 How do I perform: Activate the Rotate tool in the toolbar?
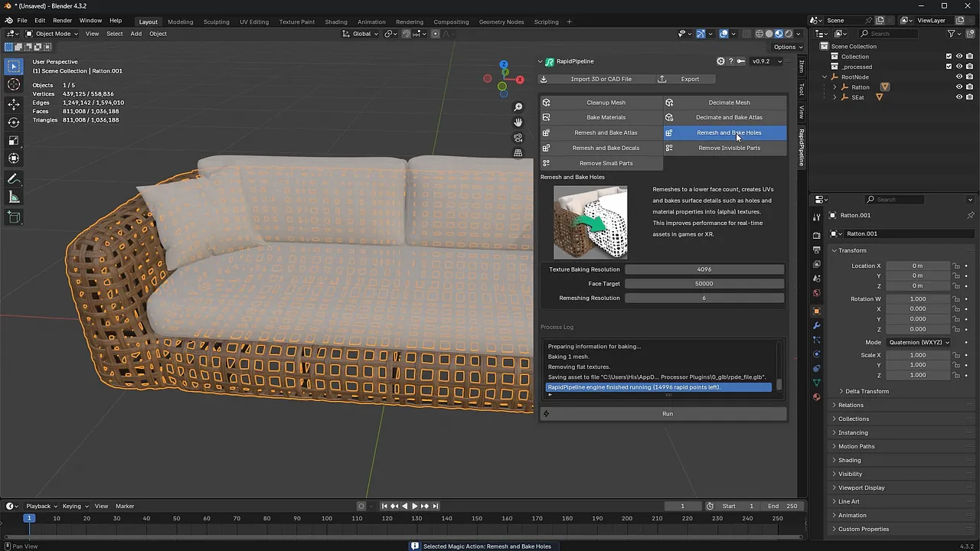click(14, 122)
